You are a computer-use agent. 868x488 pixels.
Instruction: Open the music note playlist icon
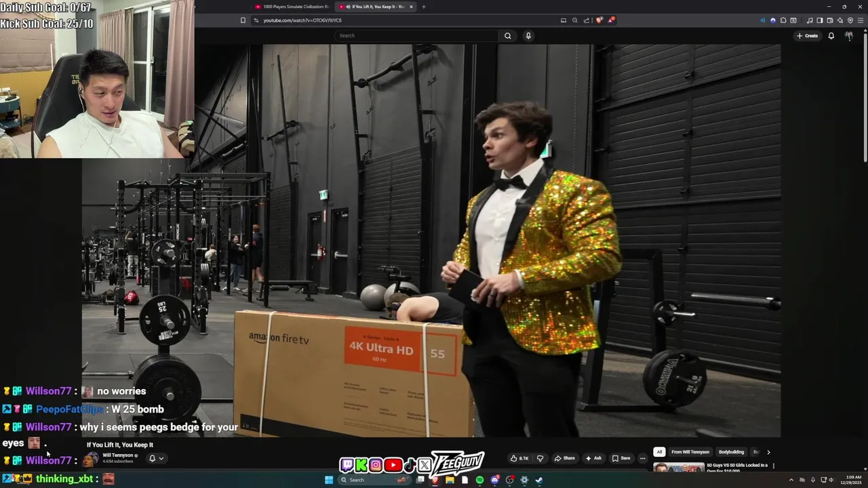click(x=810, y=20)
